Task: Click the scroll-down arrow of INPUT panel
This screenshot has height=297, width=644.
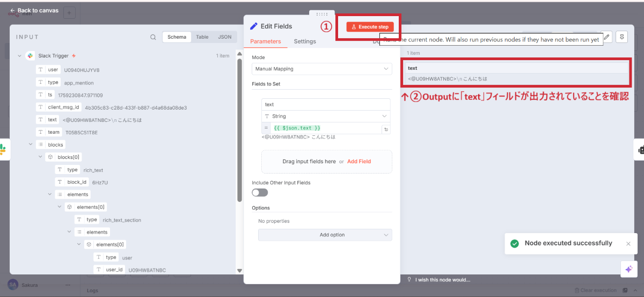Action: [239, 271]
